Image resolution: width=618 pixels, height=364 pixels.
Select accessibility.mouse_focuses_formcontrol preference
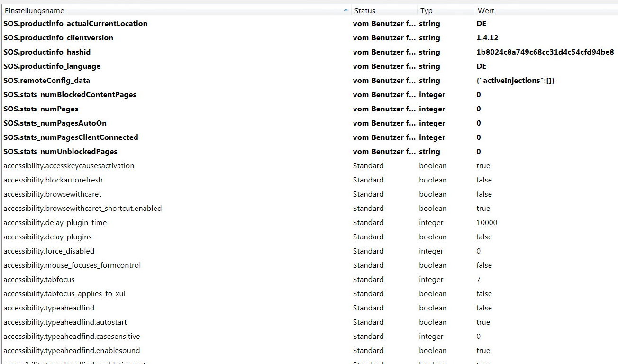(x=72, y=265)
